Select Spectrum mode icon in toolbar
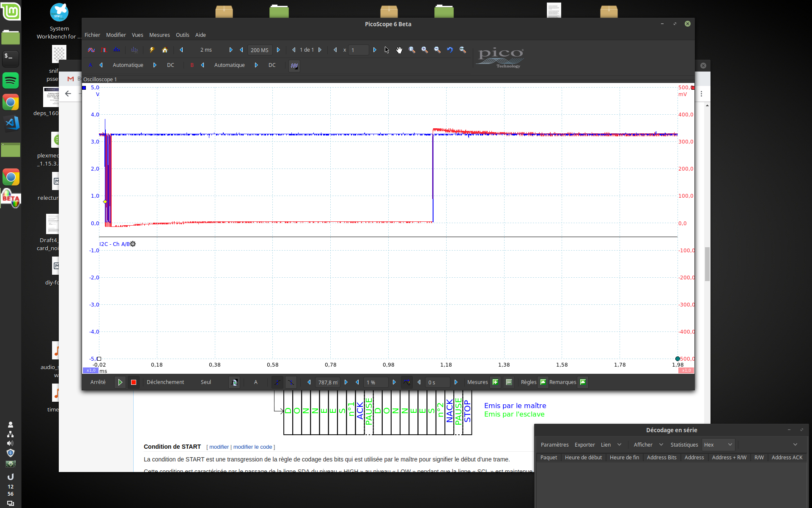The height and width of the screenshot is (508, 812). point(117,50)
